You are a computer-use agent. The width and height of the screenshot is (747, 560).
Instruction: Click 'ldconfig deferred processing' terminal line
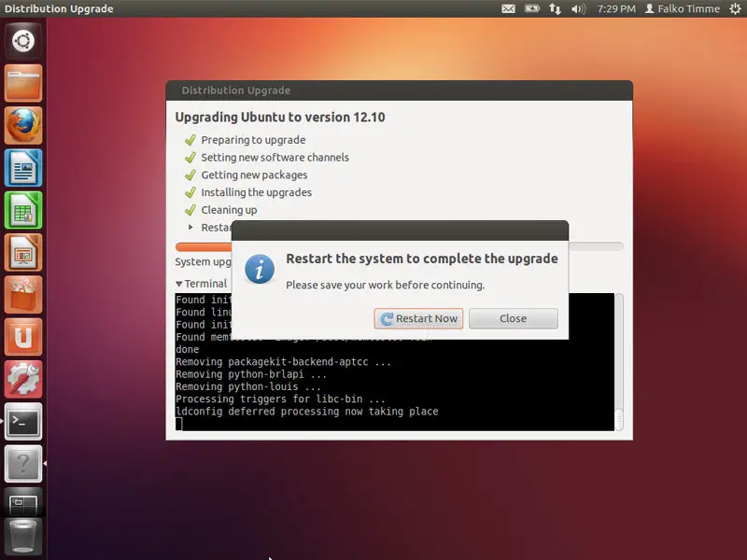pos(307,412)
